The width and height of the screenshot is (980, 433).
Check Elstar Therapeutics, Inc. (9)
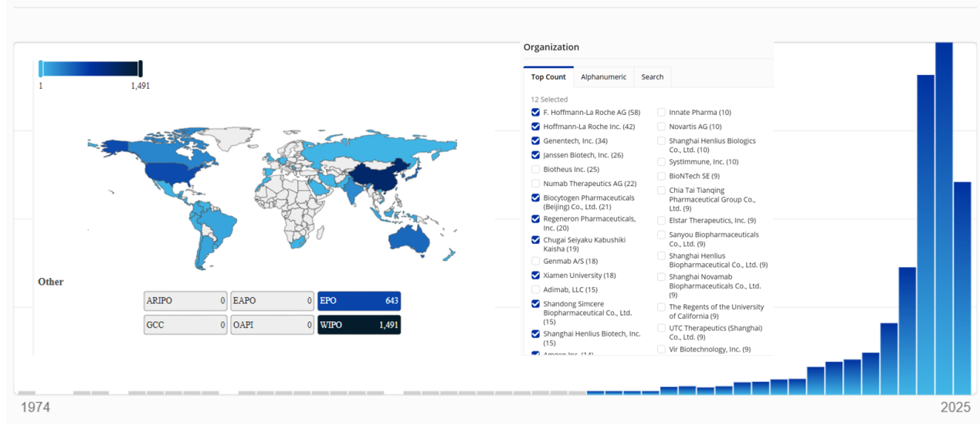pos(662,221)
